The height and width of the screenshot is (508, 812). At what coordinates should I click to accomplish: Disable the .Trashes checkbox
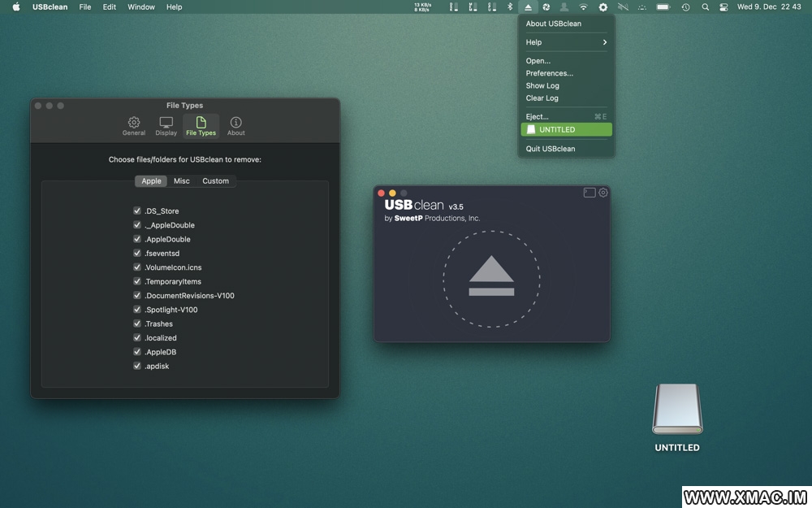click(x=137, y=323)
